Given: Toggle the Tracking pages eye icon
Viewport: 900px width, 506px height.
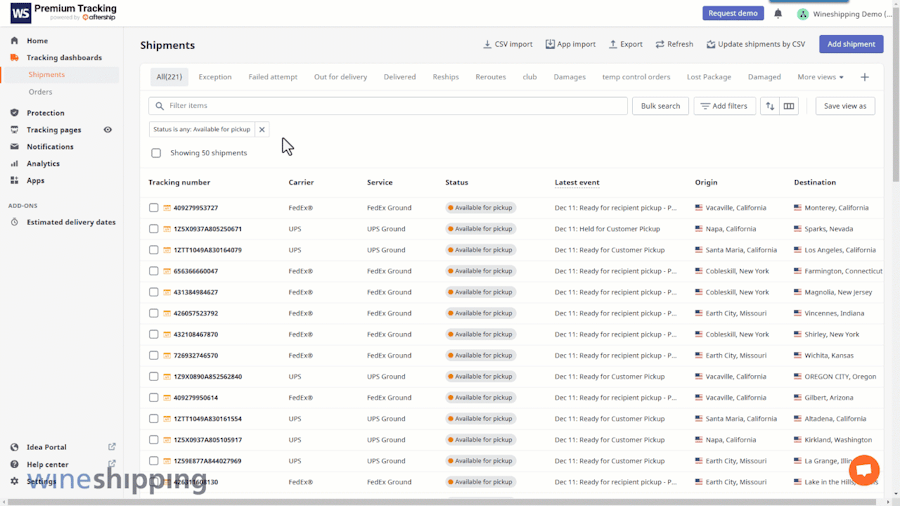Looking at the screenshot, I should pos(108,130).
